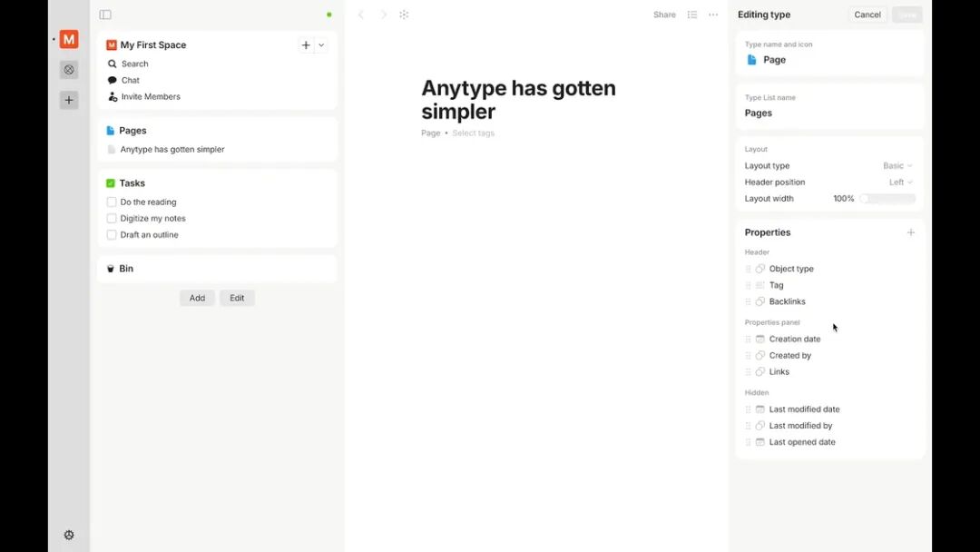Check the 'Do the reading' task
Screen dimensions: 980x552
(112, 202)
